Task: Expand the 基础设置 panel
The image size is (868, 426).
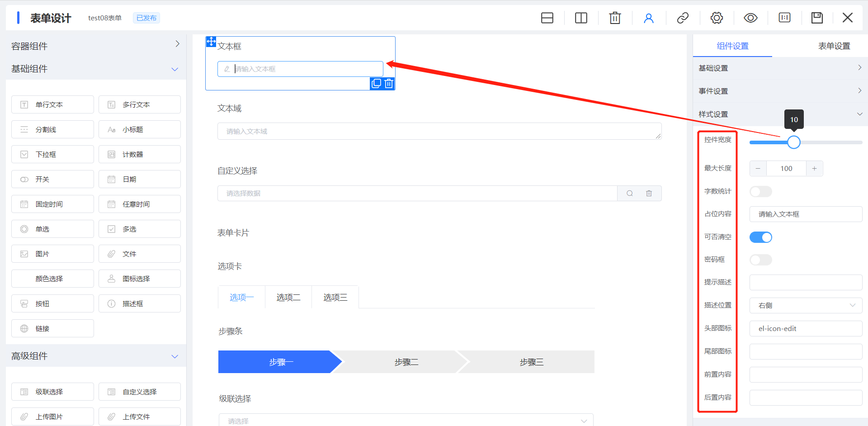Action: click(x=780, y=68)
